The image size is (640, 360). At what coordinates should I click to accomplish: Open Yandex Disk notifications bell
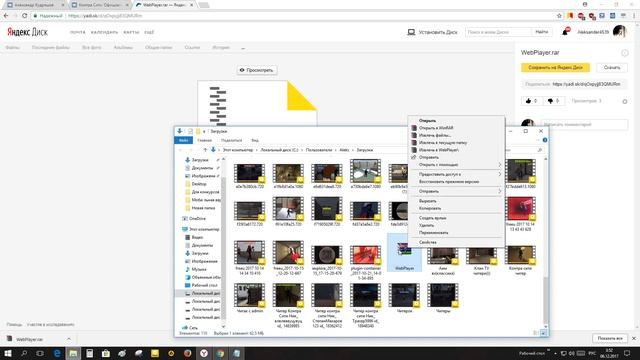[x=565, y=32]
